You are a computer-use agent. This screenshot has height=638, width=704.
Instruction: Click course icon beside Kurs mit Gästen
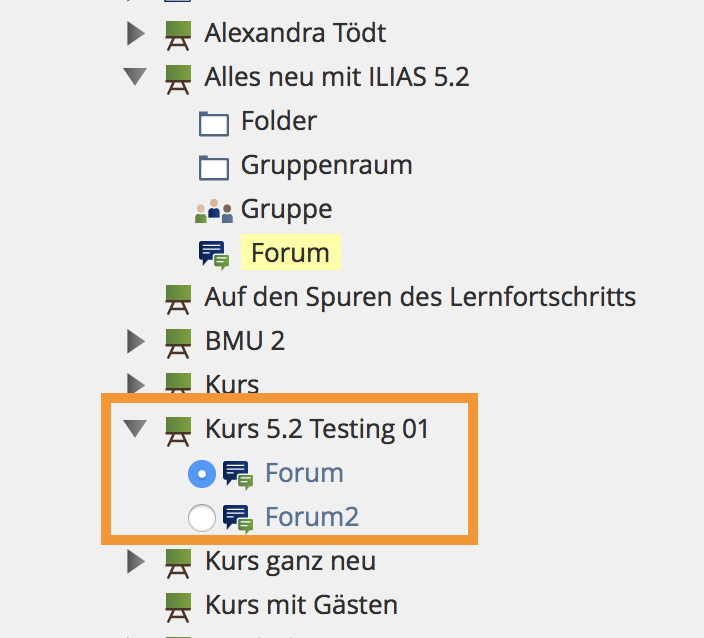pos(178,605)
